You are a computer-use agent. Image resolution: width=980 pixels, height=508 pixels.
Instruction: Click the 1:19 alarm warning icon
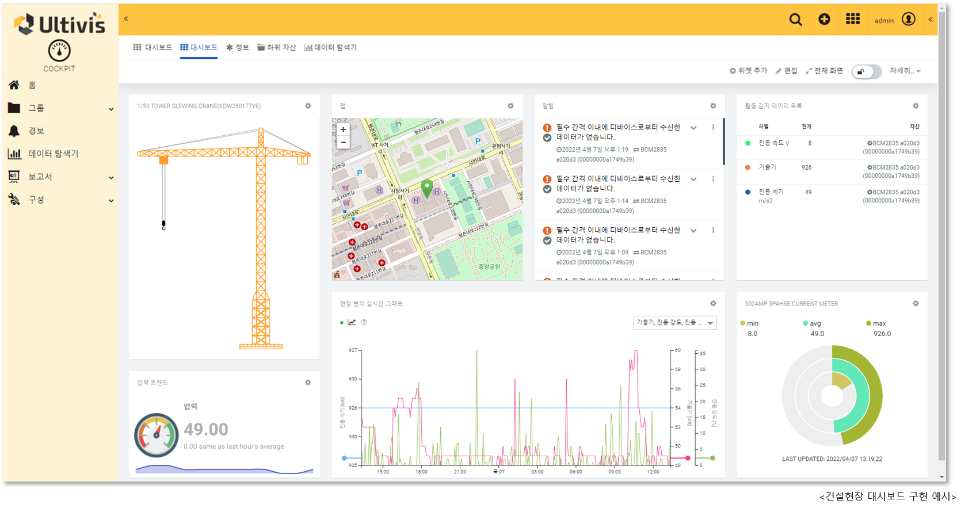[547, 128]
